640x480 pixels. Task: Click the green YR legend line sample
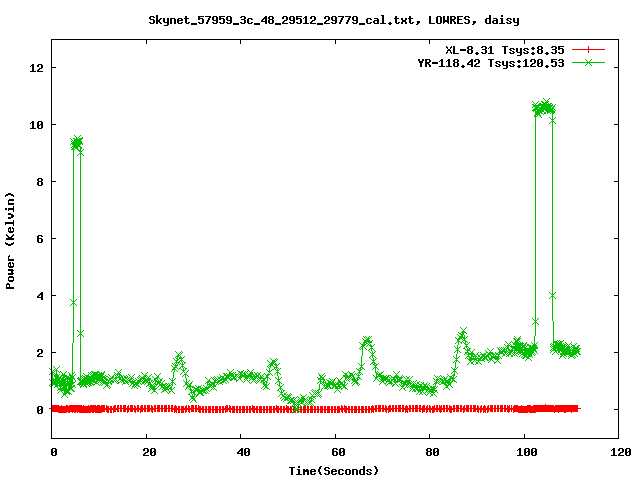pos(588,62)
